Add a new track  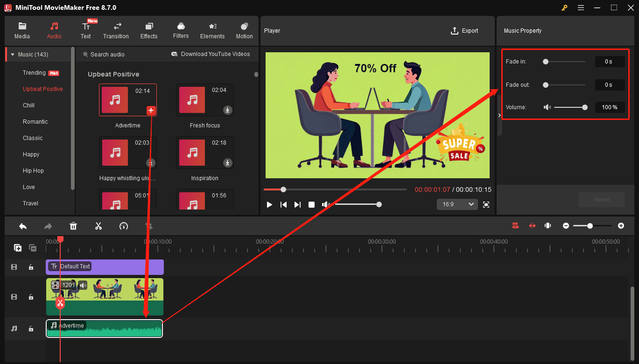(x=18, y=248)
